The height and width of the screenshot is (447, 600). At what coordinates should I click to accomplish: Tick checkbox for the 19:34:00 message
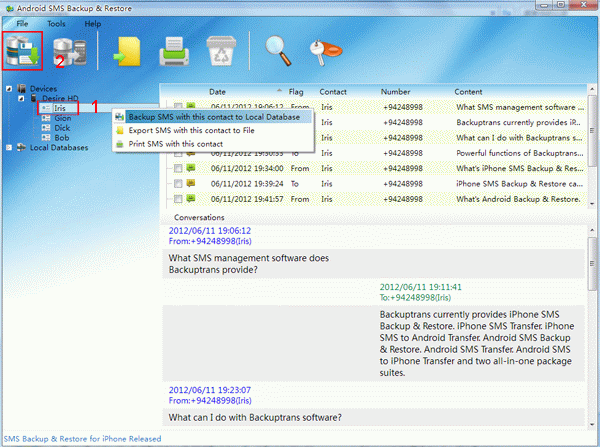[x=178, y=169]
